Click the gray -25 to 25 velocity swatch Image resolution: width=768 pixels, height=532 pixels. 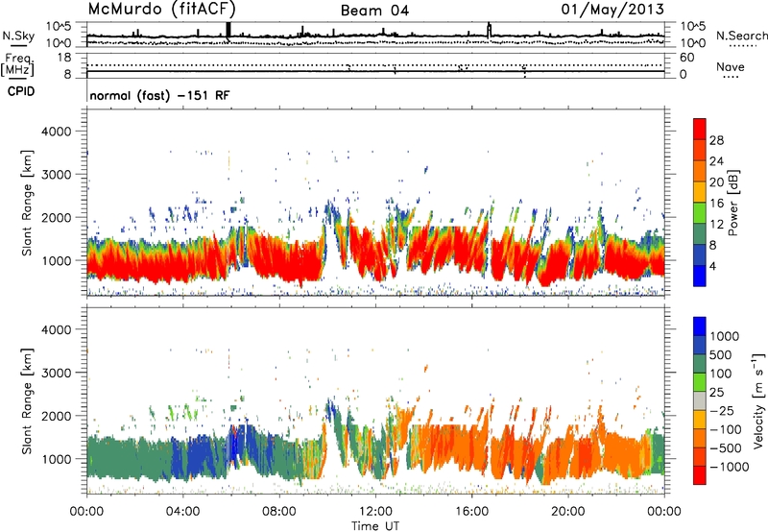tap(700, 400)
